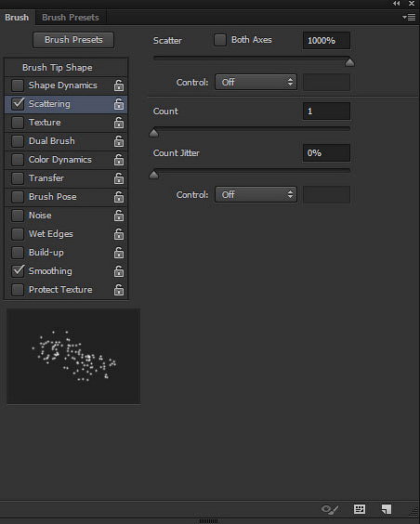Click the lock icon beside Build-up

(x=119, y=253)
